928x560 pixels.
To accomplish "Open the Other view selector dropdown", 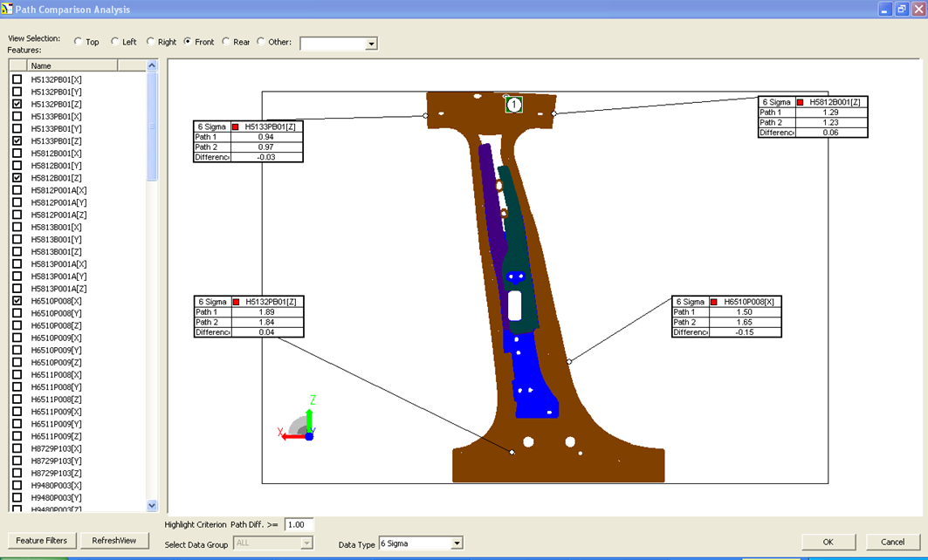I will 372,43.
